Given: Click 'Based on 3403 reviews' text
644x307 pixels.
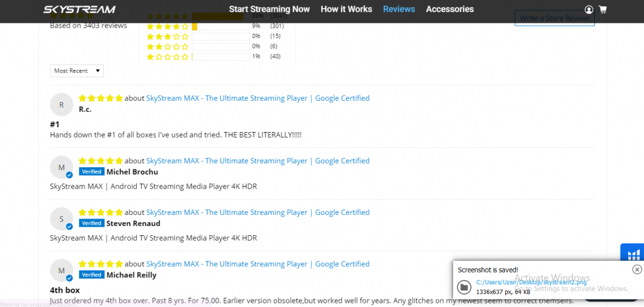Looking at the screenshot, I should (x=88, y=26).
